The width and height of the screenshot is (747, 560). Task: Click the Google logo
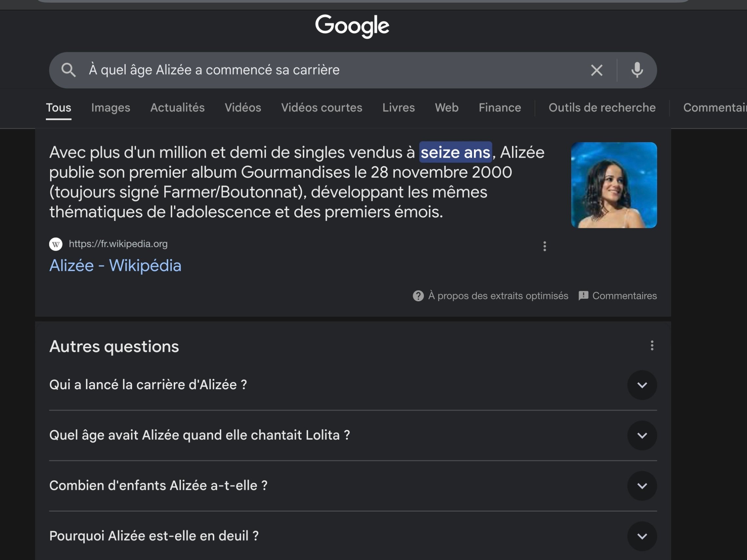pyautogui.click(x=352, y=26)
